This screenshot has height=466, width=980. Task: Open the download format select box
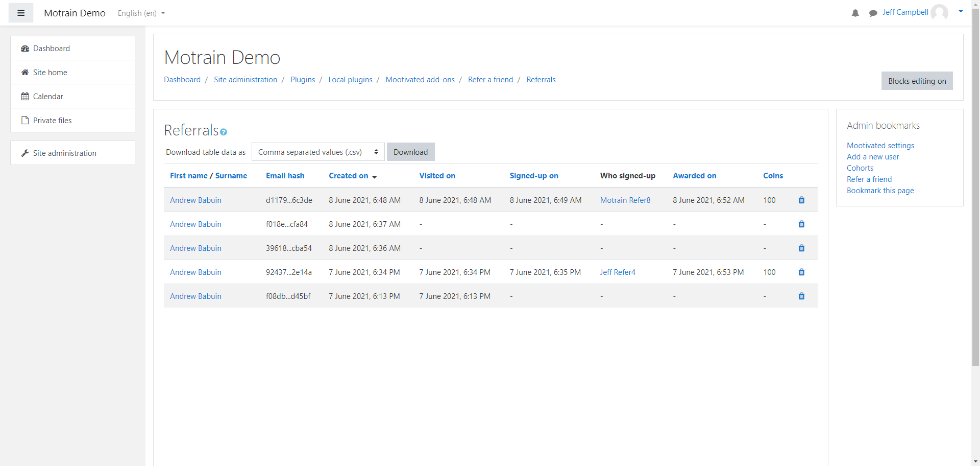pos(318,152)
